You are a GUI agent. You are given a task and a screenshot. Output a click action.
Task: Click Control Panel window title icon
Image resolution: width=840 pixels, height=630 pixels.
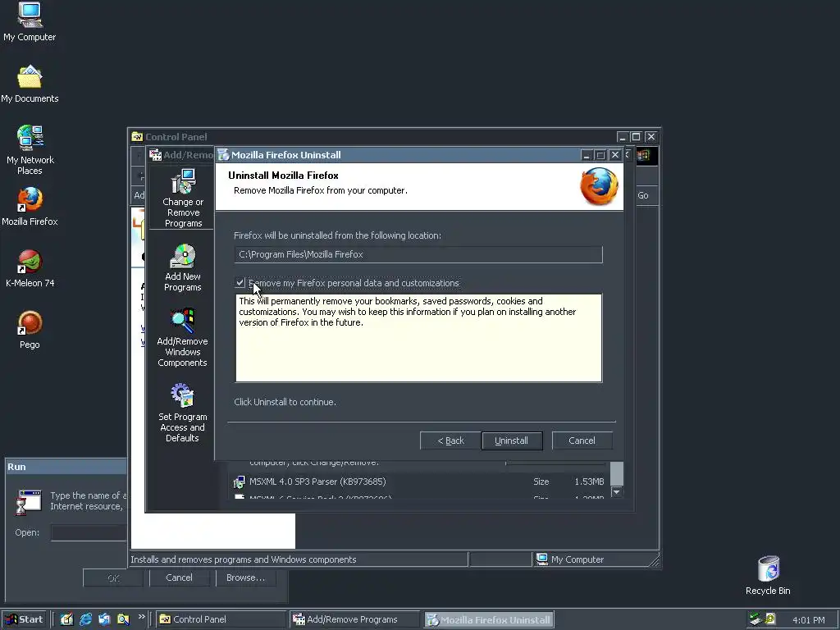(x=137, y=137)
